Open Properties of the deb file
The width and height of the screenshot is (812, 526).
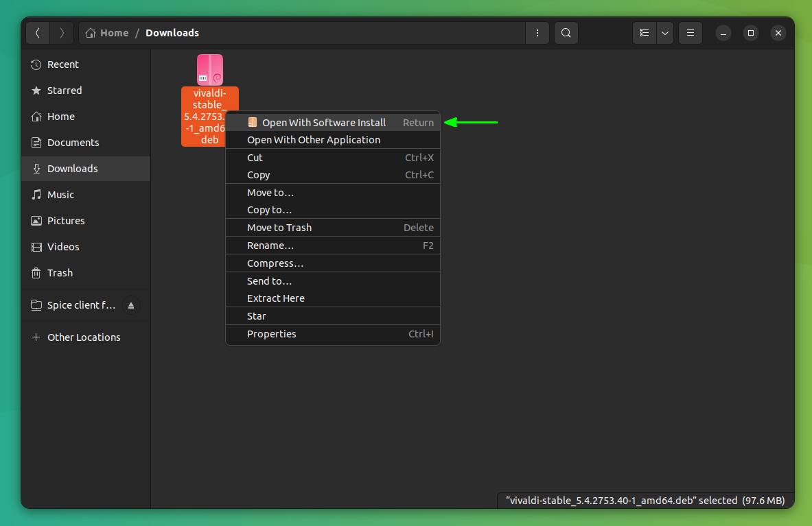[x=271, y=334]
